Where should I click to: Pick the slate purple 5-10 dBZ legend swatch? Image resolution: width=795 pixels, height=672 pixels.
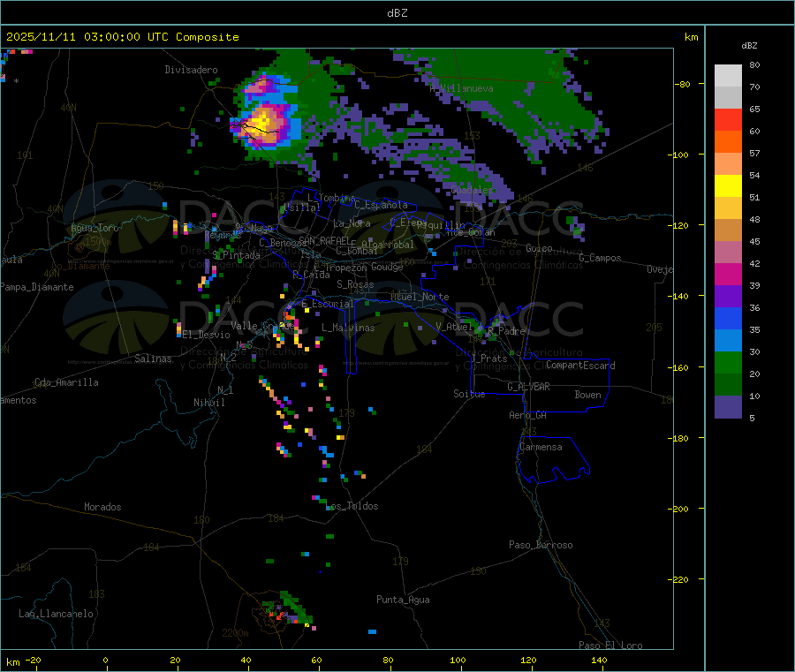[728, 407]
